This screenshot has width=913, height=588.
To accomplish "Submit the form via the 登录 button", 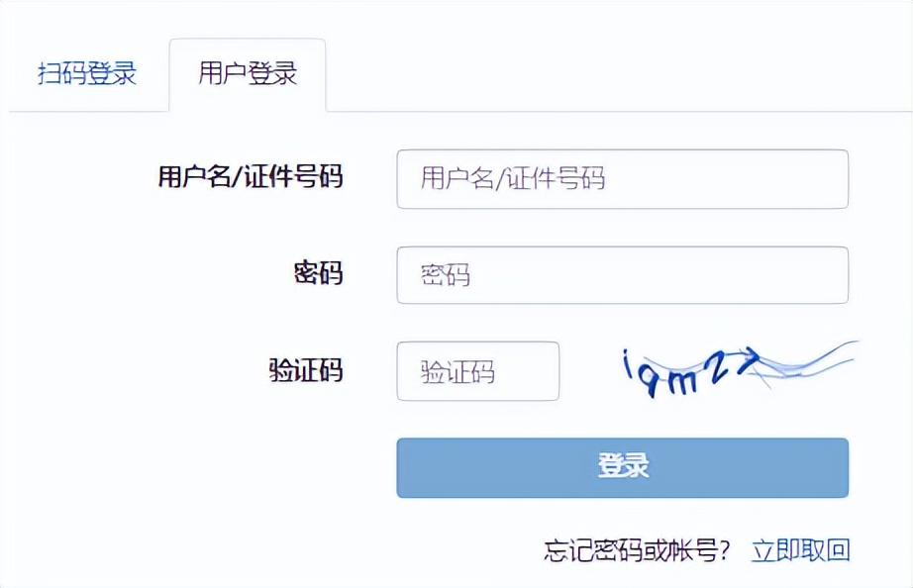I will coord(621,466).
